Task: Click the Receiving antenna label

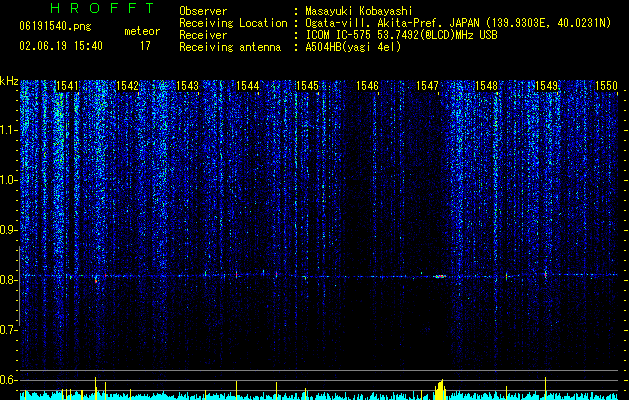Action: pyautogui.click(x=230, y=47)
